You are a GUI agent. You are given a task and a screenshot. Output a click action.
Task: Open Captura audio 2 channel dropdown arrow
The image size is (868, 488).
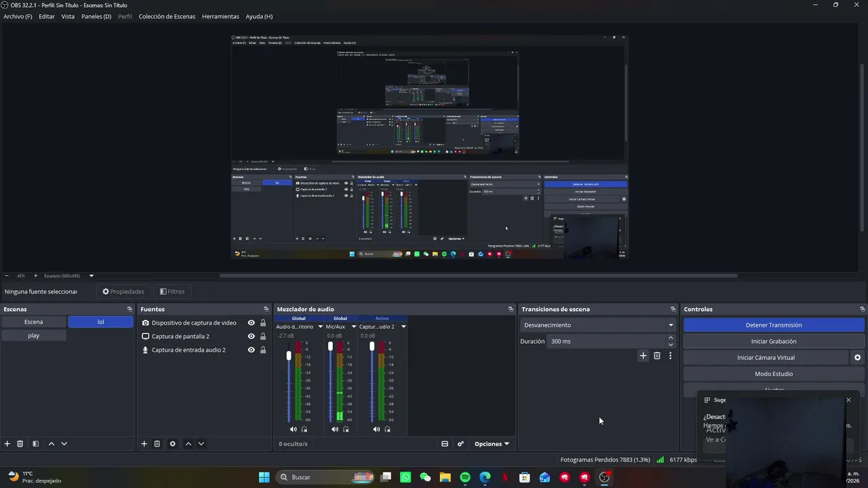(x=403, y=327)
